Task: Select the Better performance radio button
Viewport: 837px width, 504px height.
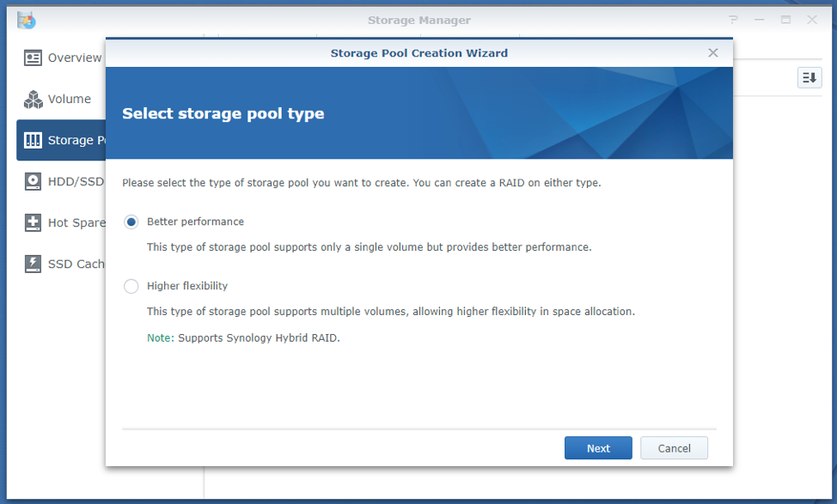Action: tap(131, 222)
